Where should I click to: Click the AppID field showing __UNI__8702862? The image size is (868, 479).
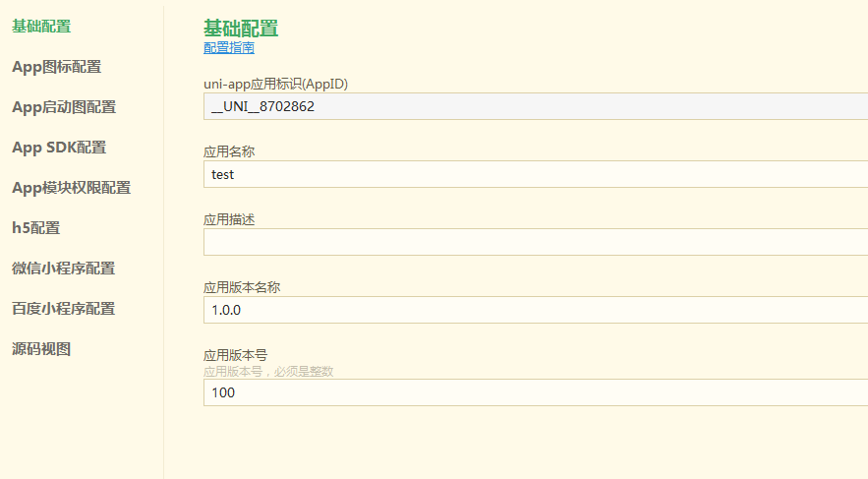pyautogui.click(x=536, y=106)
